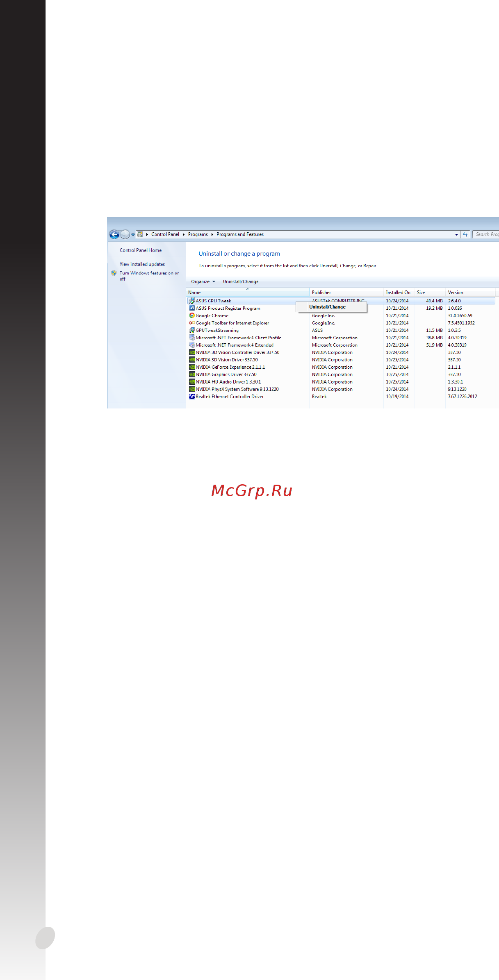Click the NVIDIA 3D Vision Controller Driver icon
Screen dimensions: 499x980
[192, 352]
